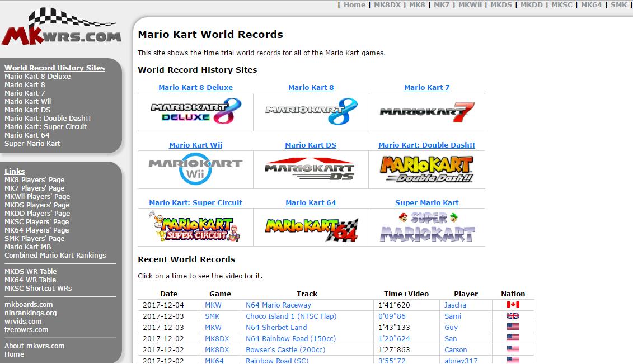Open player Carson's profile link
This screenshot has height=364, width=633.
click(456, 350)
